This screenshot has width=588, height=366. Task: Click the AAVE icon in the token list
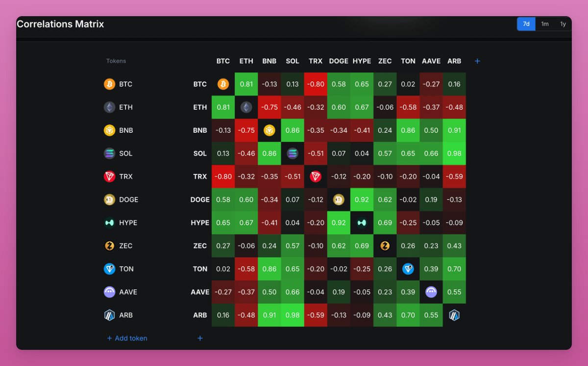click(109, 292)
